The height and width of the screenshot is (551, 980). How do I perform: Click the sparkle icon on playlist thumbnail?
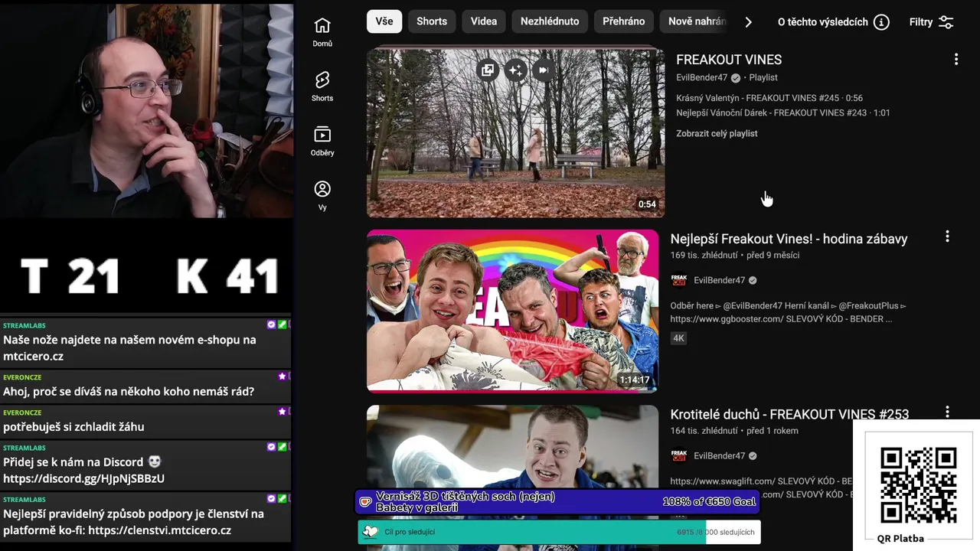click(x=515, y=70)
